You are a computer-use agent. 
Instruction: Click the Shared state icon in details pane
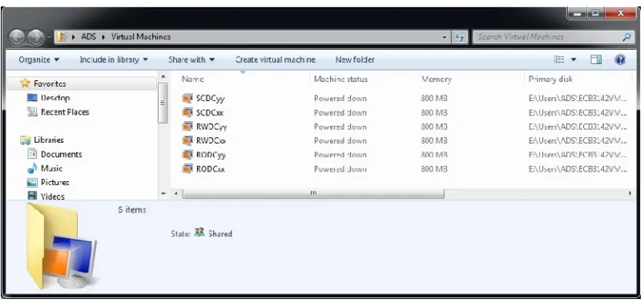[199, 232]
